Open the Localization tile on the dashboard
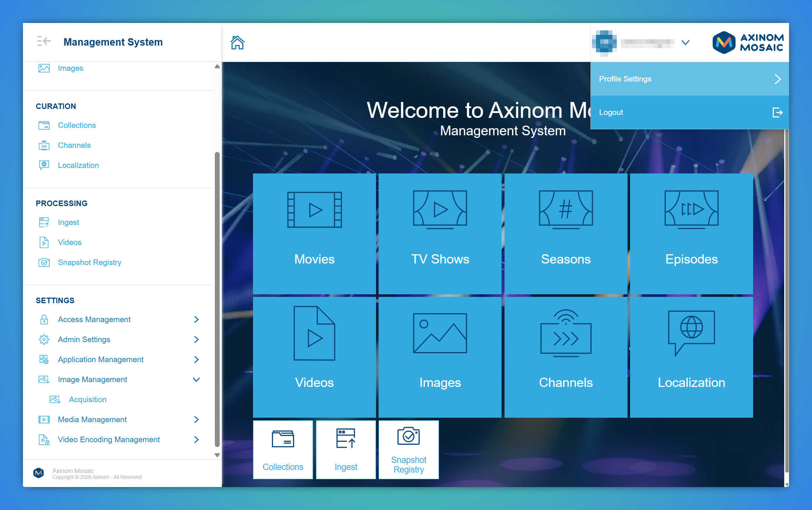The image size is (812, 510). tap(692, 357)
